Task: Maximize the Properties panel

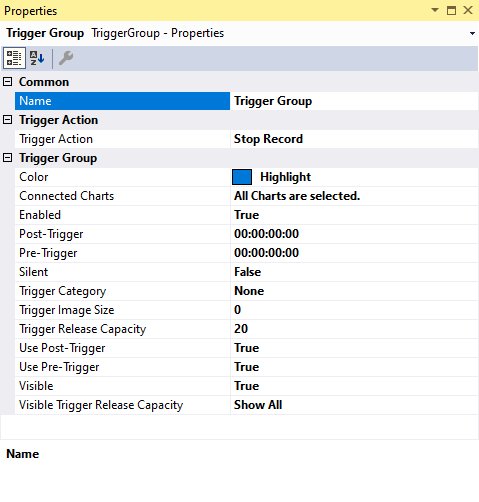Action: click(x=451, y=10)
